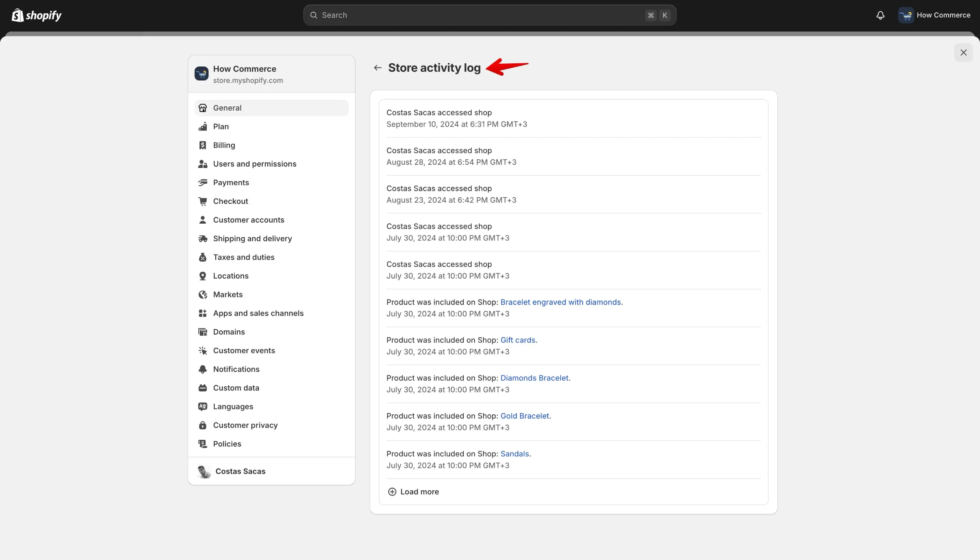Click the 'September 10, 2024 at 6:31 PM GMT+3' entry
The width and height of the screenshot is (980, 560).
click(x=573, y=118)
